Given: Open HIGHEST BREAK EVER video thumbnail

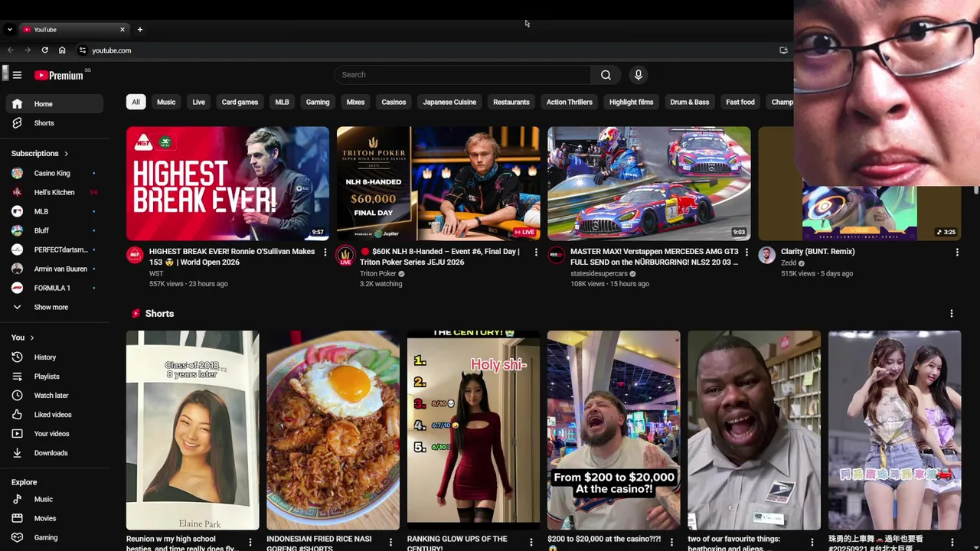Looking at the screenshot, I should [x=227, y=184].
